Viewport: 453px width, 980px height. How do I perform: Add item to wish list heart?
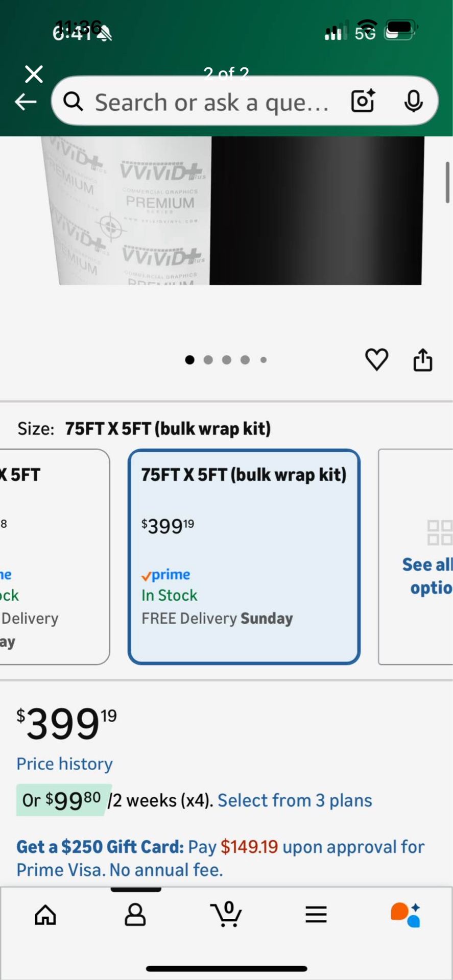click(x=376, y=360)
